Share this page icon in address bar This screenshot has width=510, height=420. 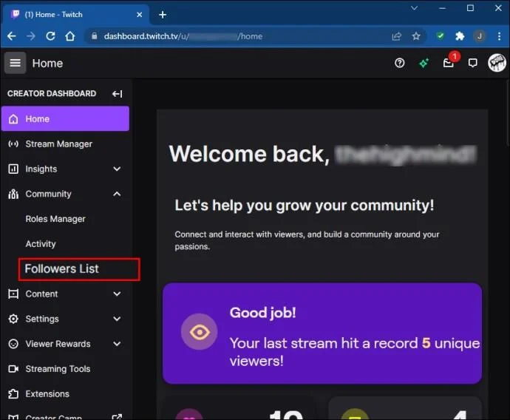pyautogui.click(x=396, y=36)
